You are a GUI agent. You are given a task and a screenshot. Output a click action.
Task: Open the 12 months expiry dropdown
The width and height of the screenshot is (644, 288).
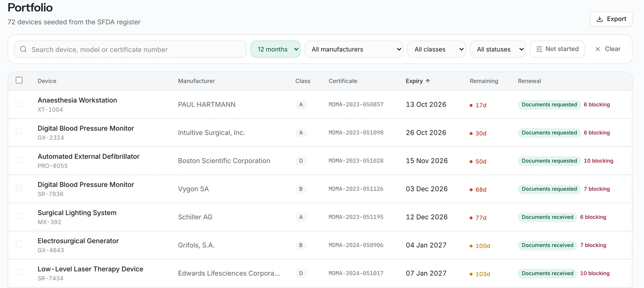click(275, 49)
